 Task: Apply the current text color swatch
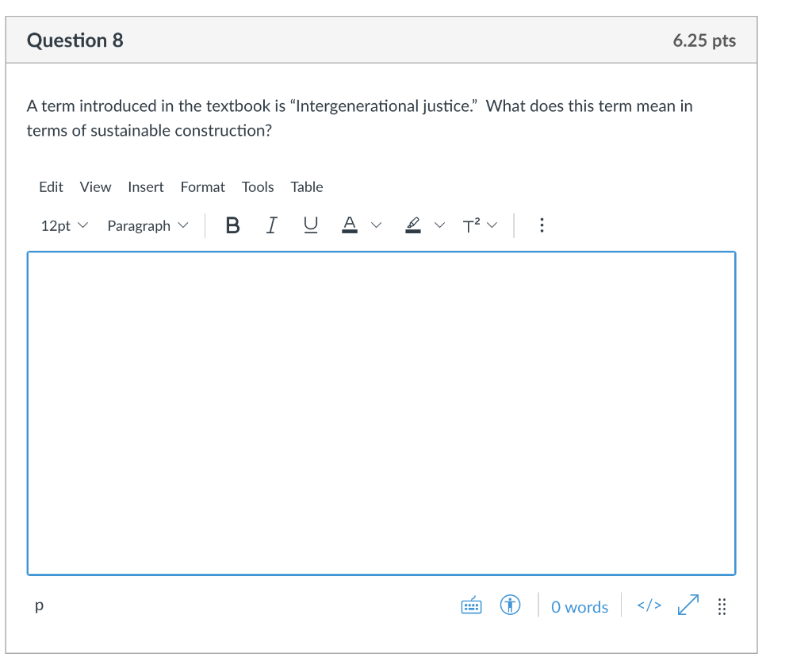click(x=350, y=225)
